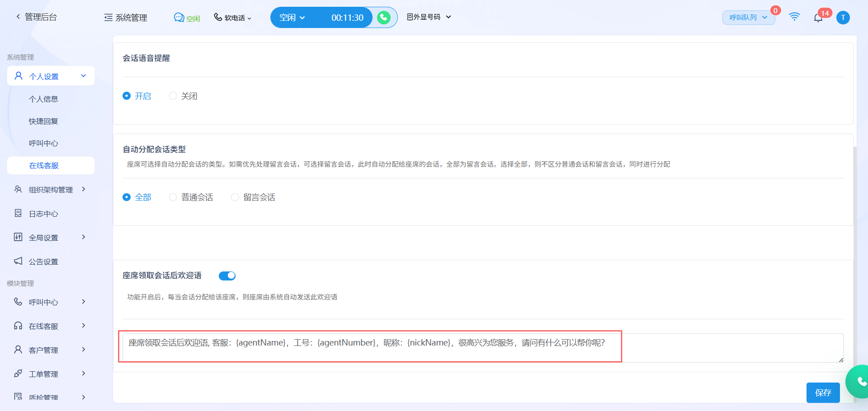
Task: Click the 呼叫队列 badge showing 0
Action: point(775,10)
